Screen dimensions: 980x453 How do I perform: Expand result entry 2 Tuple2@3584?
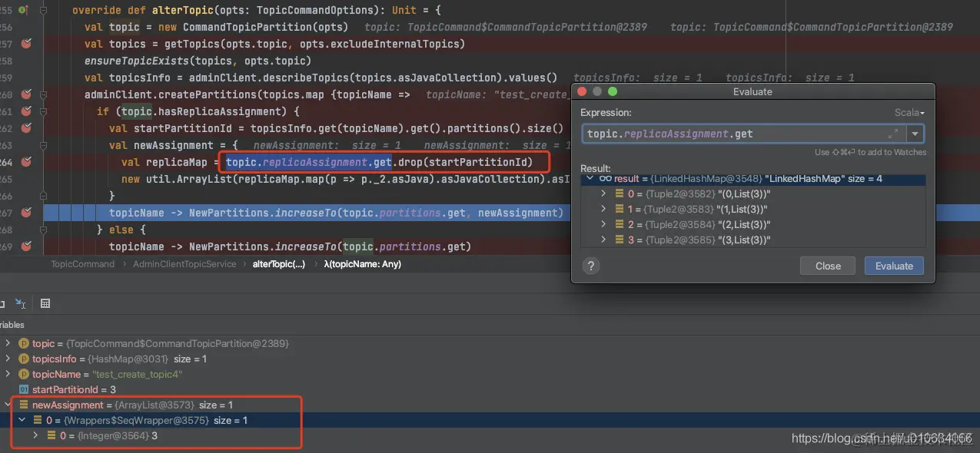(605, 224)
